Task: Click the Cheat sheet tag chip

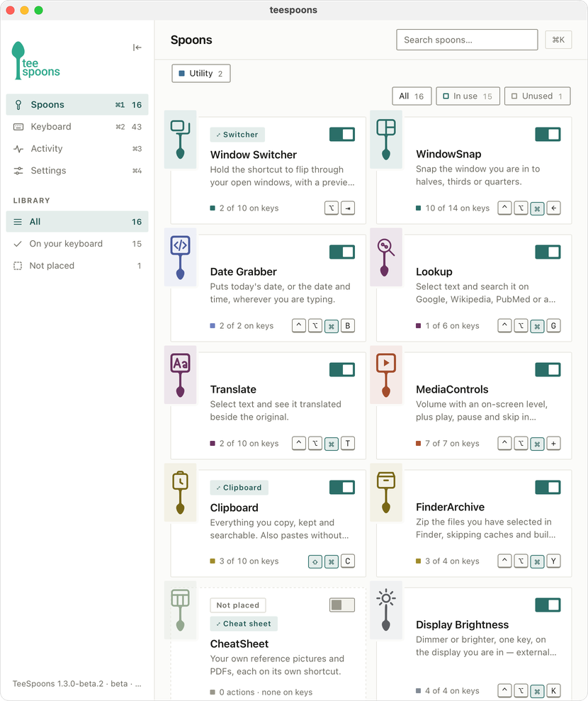Action: pos(244,624)
